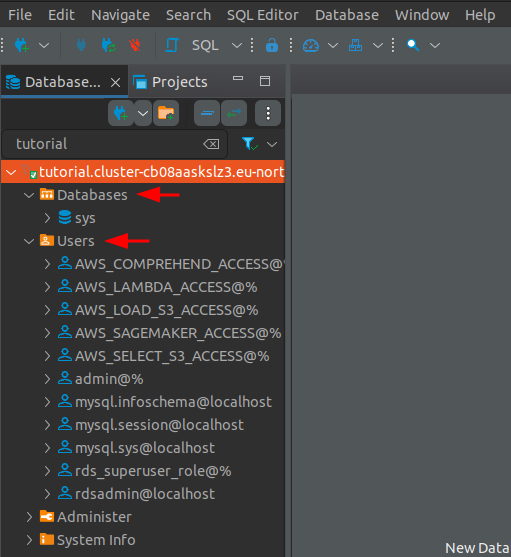The height and width of the screenshot is (557, 511).
Task: Expand the System Info folder
Action: click(x=29, y=540)
